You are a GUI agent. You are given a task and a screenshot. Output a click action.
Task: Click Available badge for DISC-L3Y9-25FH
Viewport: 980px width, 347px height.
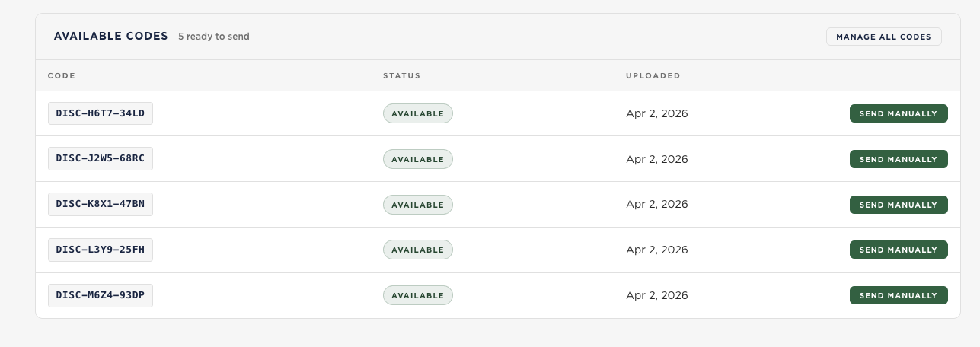[x=417, y=250]
